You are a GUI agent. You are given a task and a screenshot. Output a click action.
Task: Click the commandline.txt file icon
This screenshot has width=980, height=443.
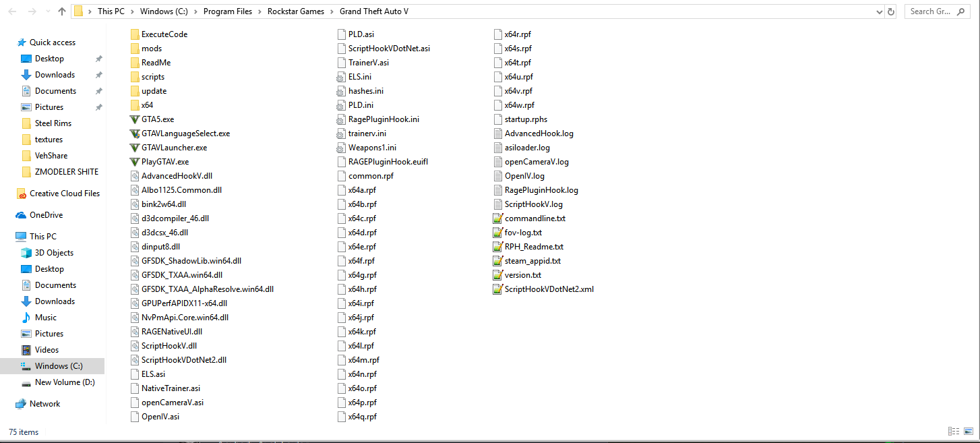(498, 218)
